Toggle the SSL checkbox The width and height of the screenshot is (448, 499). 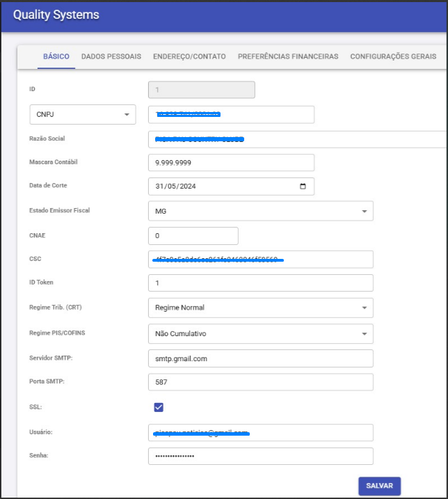pyautogui.click(x=159, y=407)
